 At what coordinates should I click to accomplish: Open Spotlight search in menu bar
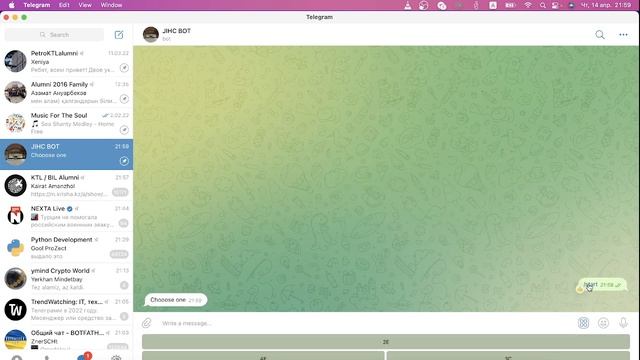point(542,5)
